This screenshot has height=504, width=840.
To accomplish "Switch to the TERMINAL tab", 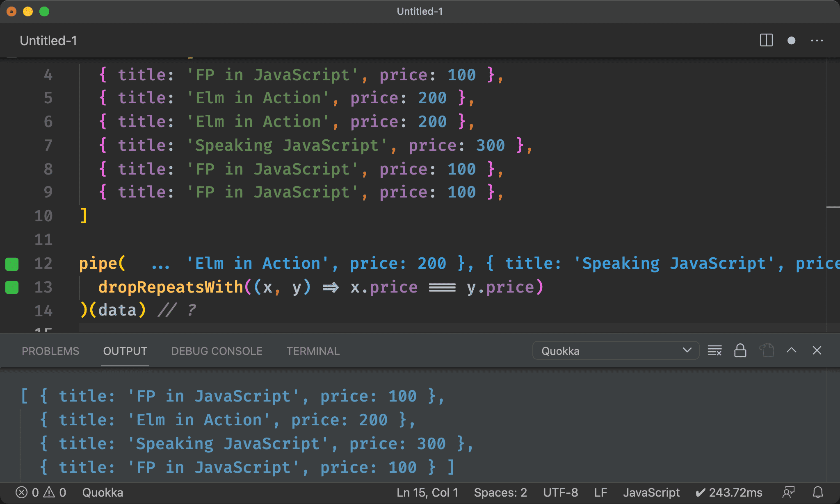I will pos(313,351).
